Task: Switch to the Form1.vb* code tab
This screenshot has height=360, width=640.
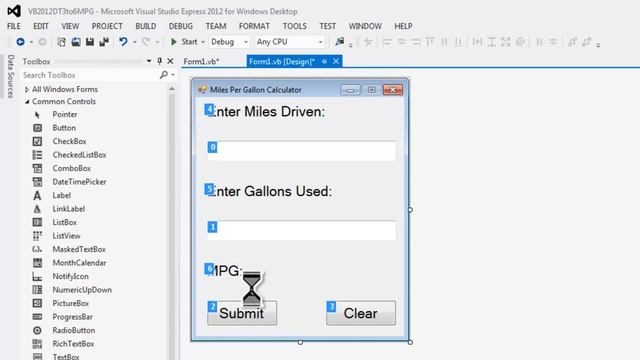Action: tap(201, 61)
